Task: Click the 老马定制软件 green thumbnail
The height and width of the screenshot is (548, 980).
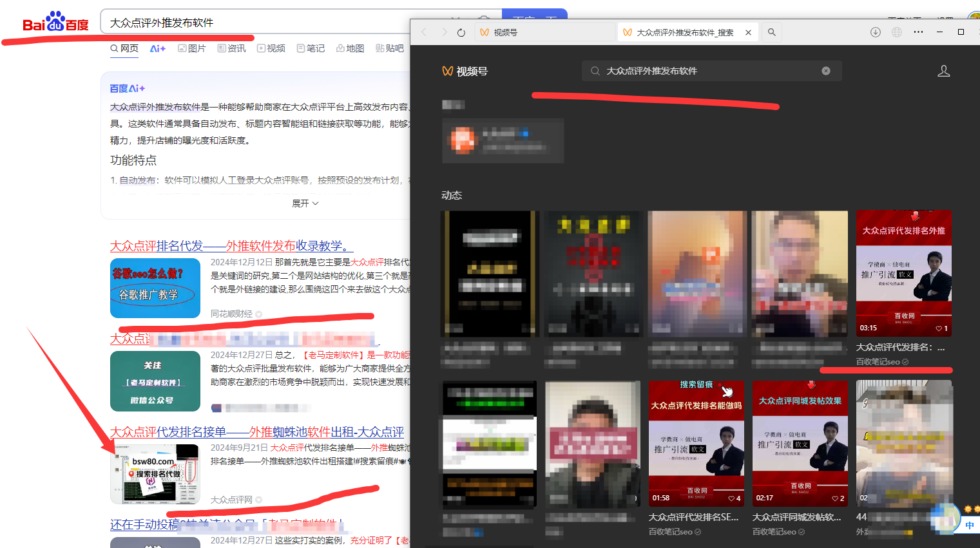Action: (155, 381)
